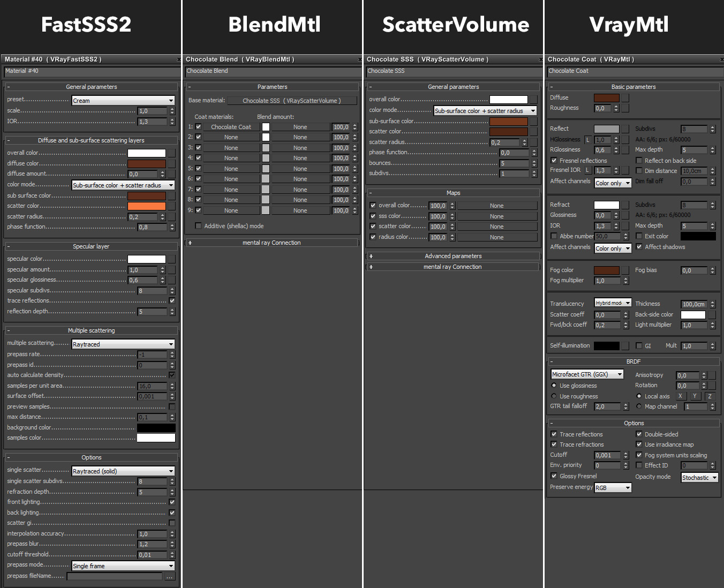Click Fresnel IOR lock L button

(587, 170)
